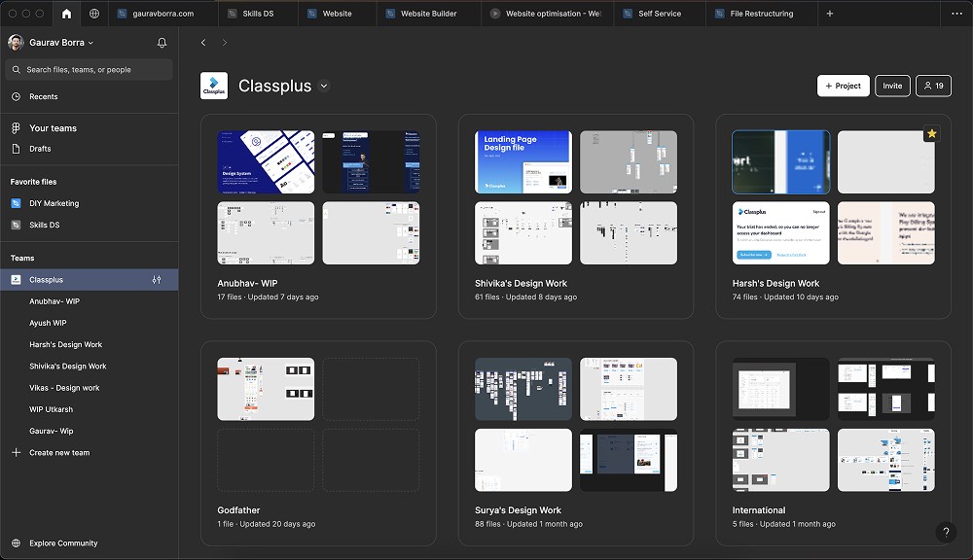Switch to the Website tab
The width and height of the screenshot is (973, 560).
tap(337, 13)
